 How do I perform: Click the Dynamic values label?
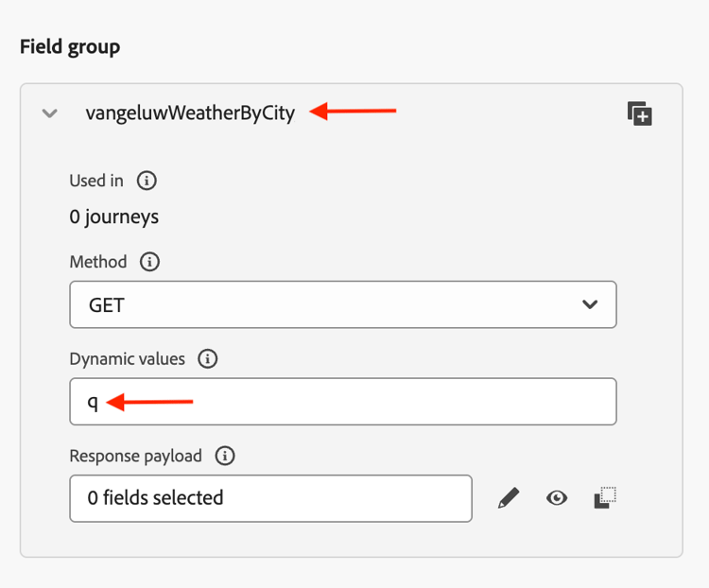128,359
